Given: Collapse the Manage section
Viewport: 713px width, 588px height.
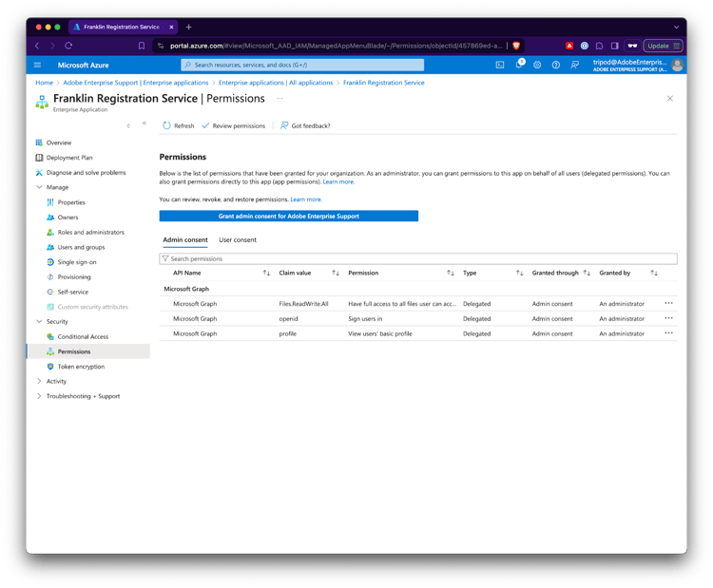Looking at the screenshot, I should 39,187.
